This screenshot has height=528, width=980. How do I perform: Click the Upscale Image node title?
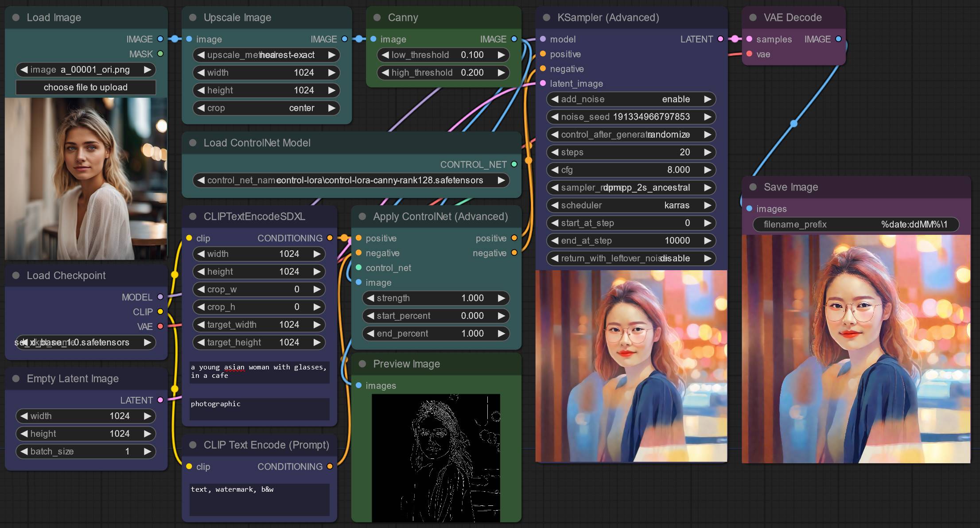[237, 18]
